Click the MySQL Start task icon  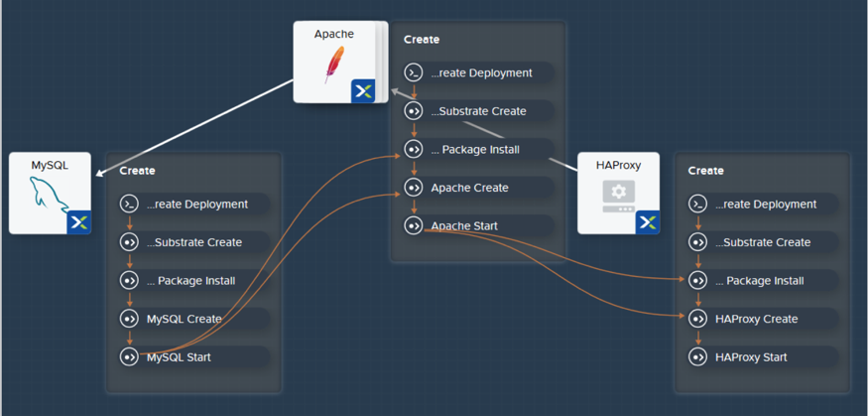(129, 356)
